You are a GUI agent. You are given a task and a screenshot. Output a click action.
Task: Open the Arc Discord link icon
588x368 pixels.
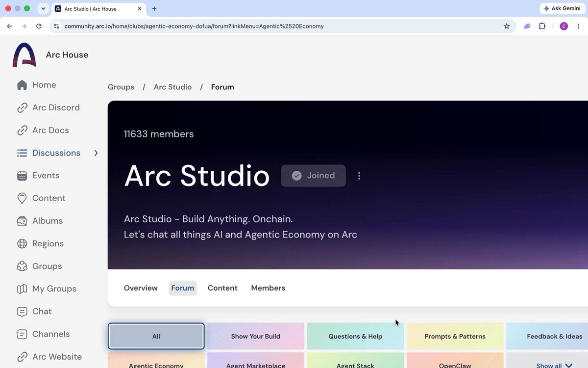click(22, 107)
